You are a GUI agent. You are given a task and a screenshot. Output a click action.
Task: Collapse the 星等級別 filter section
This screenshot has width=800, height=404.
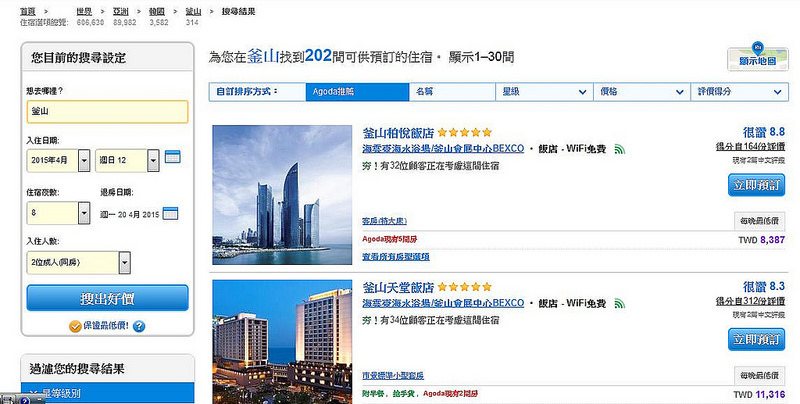(108, 393)
